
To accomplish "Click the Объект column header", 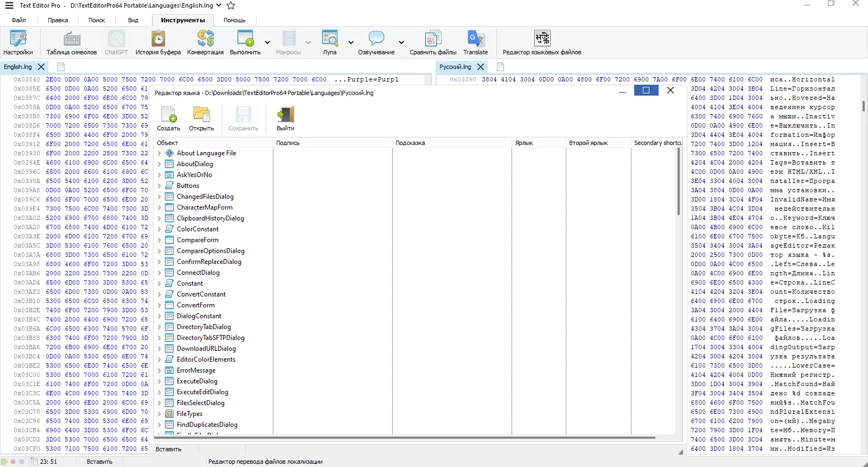I will pos(213,143).
